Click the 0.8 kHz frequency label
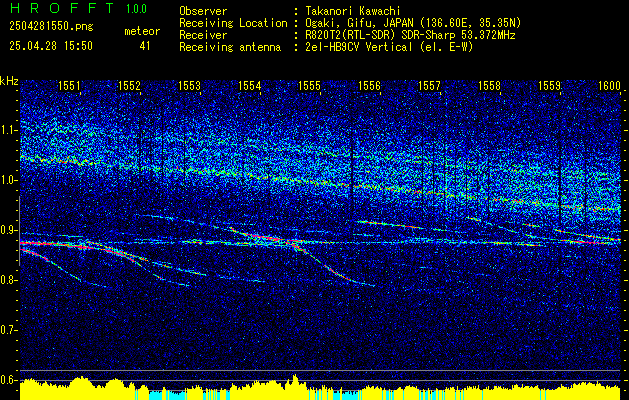This screenshot has width=629, height=400. click(x=9, y=280)
